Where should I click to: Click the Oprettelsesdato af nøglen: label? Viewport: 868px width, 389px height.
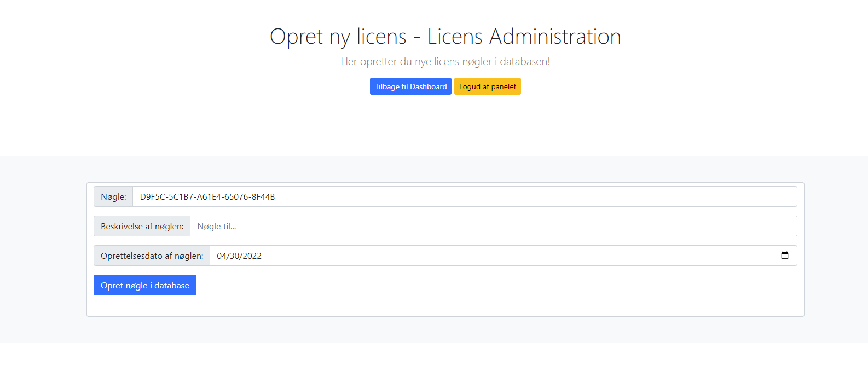click(152, 256)
